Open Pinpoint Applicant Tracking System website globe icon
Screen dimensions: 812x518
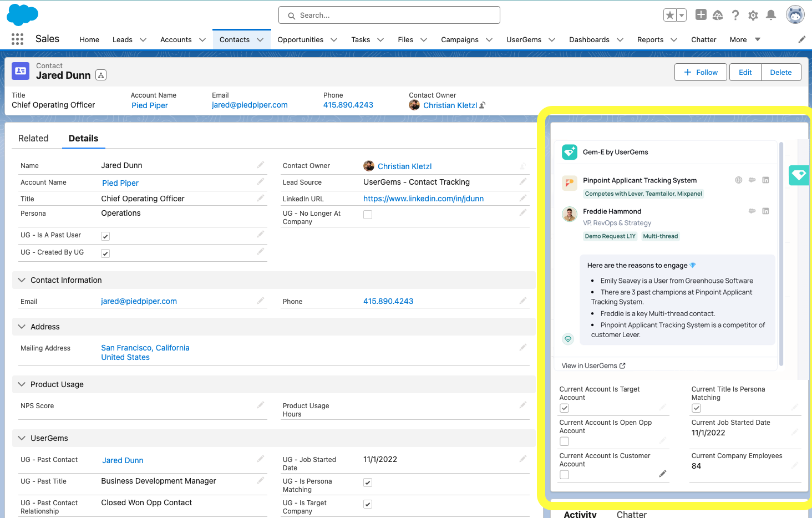[x=739, y=180]
